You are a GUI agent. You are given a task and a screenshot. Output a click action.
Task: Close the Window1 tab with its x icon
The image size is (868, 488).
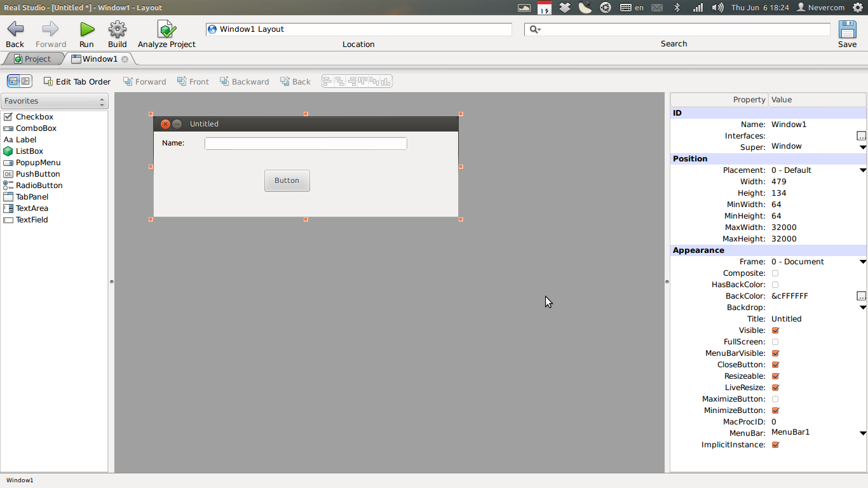(125, 59)
